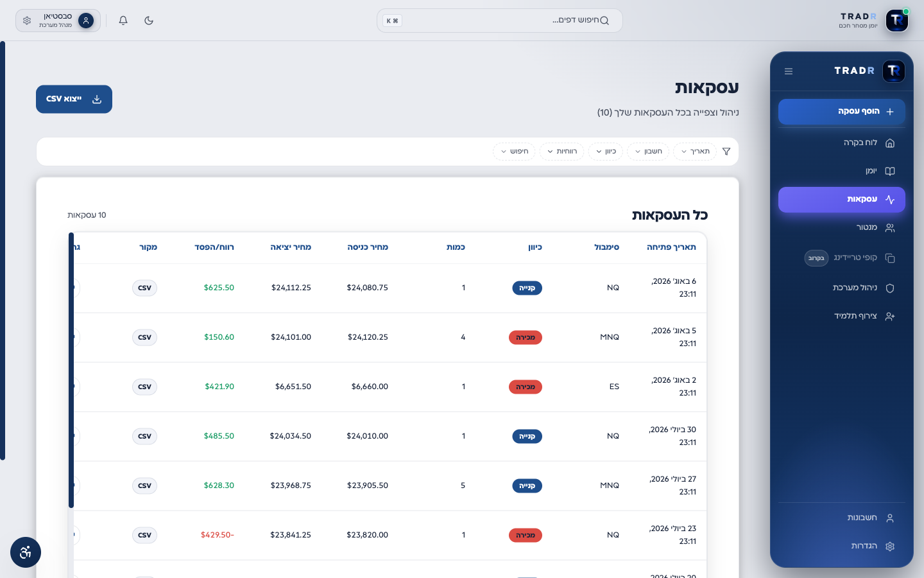
Task: Open הגדרות via the gear icon
Action: pyautogui.click(x=890, y=547)
